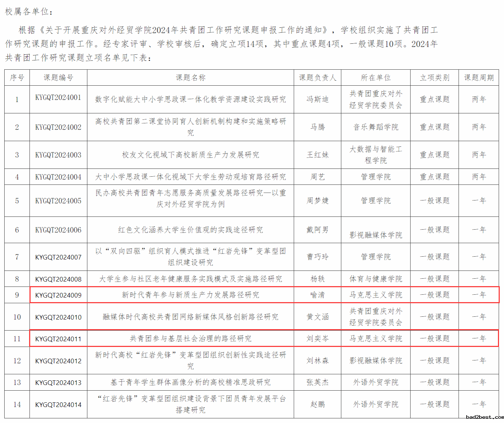Select leader name 马腾

317,127
